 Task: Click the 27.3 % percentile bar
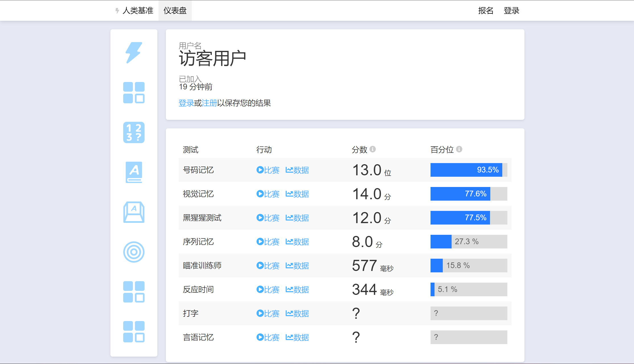pos(469,242)
